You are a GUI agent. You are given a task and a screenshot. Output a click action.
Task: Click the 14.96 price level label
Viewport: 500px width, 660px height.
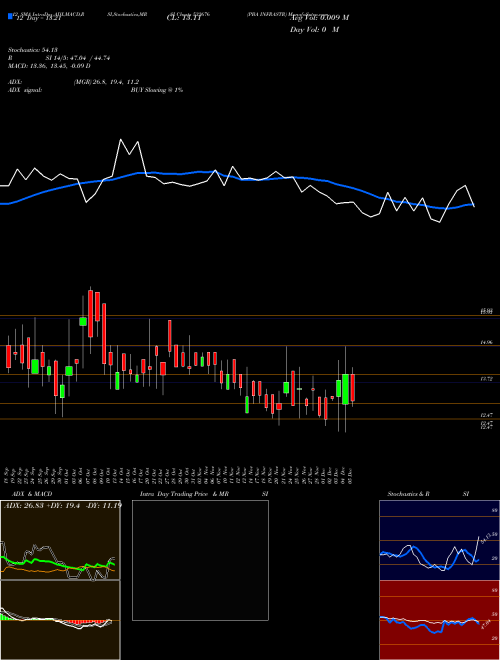pyautogui.click(x=487, y=343)
